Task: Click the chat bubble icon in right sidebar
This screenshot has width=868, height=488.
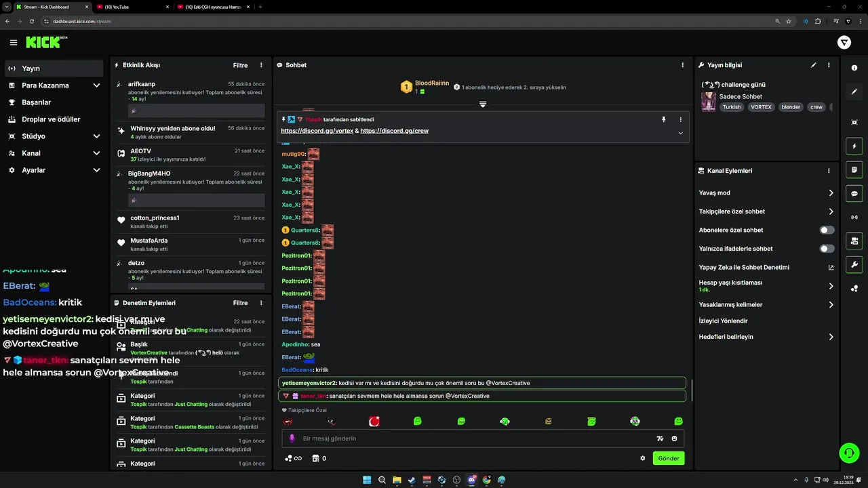Action: click(x=854, y=193)
